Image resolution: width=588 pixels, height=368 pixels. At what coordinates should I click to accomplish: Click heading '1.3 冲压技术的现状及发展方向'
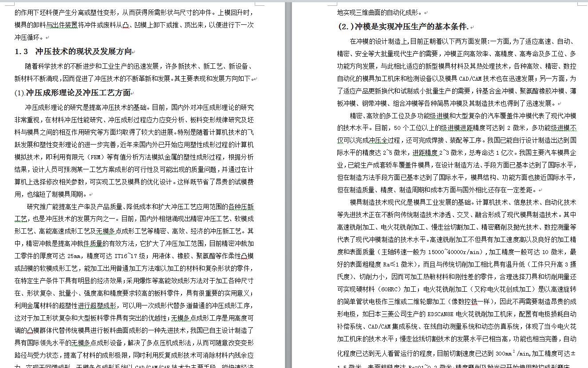pyautogui.click(x=74, y=51)
